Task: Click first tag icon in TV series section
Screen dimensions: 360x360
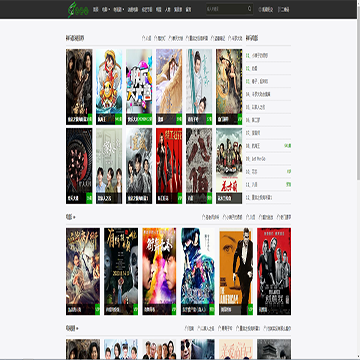Action: [186, 328]
